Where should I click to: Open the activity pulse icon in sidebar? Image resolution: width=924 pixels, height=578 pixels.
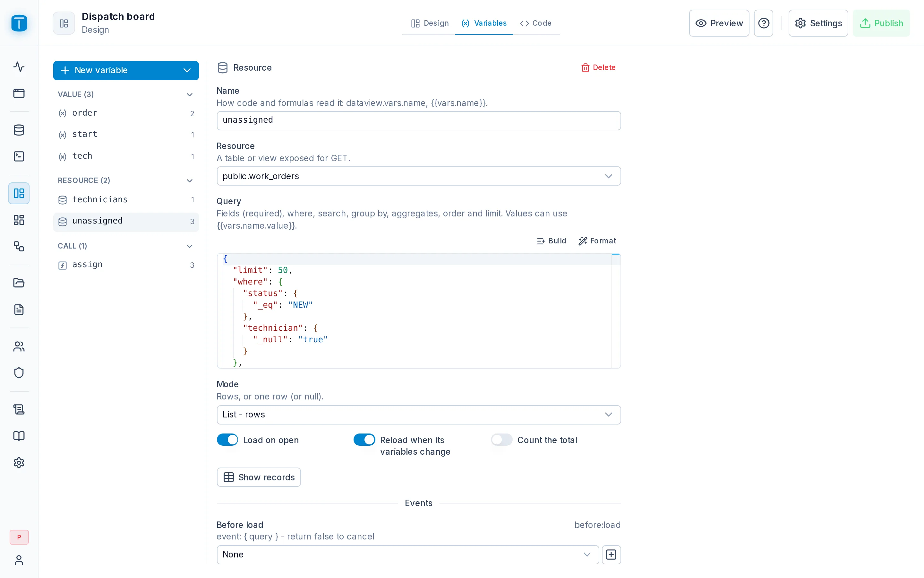tap(19, 67)
